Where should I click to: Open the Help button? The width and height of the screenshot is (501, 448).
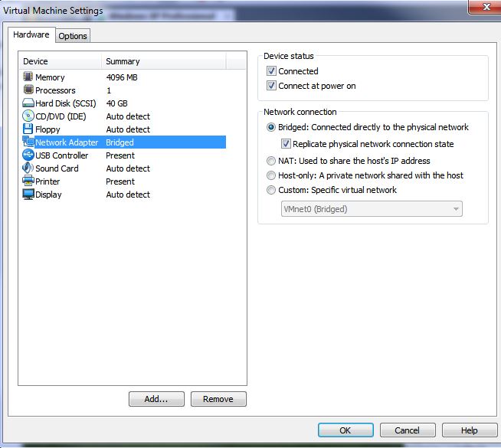tap(470, 430)
